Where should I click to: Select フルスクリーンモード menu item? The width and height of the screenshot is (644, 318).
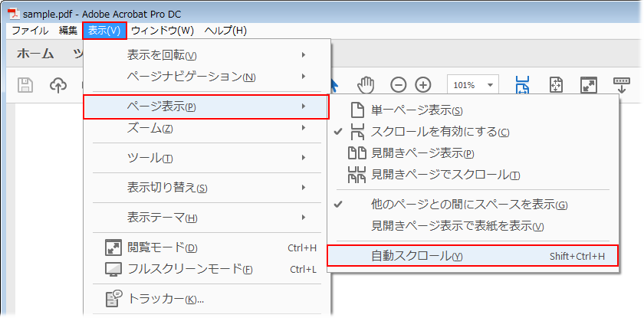(206, 269)
